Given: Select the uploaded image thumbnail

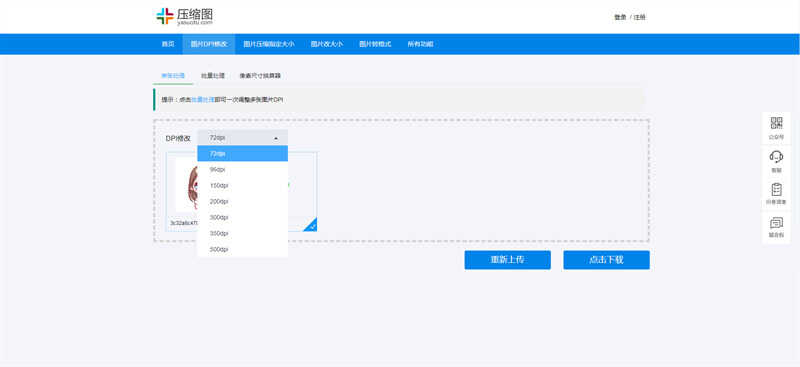Looking at the screenshot, I should [x=187, y=185].
